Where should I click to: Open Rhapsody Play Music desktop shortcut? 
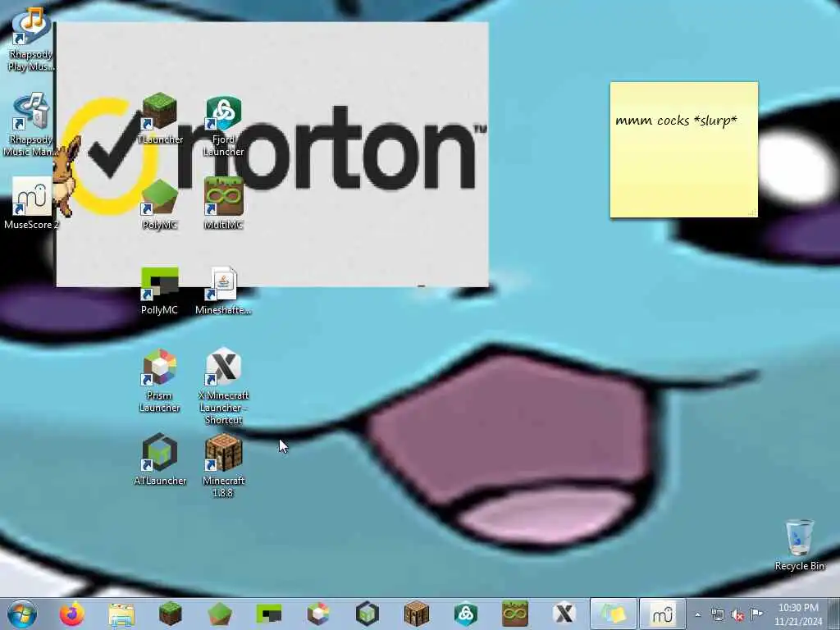[31, 39]
